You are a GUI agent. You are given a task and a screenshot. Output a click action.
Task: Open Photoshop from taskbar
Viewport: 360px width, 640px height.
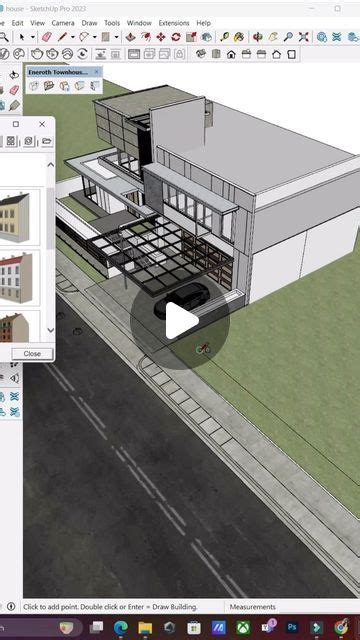coord(292,627)
